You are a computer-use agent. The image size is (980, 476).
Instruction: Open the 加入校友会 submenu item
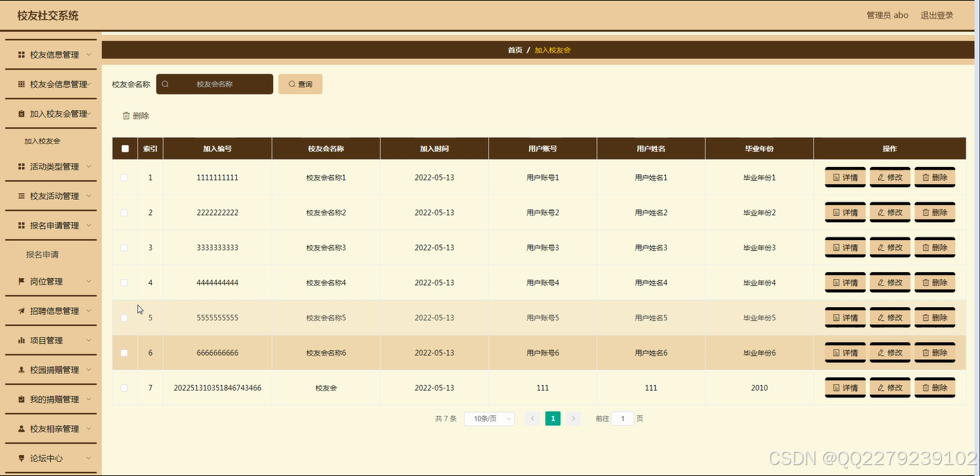click(42, 141)
